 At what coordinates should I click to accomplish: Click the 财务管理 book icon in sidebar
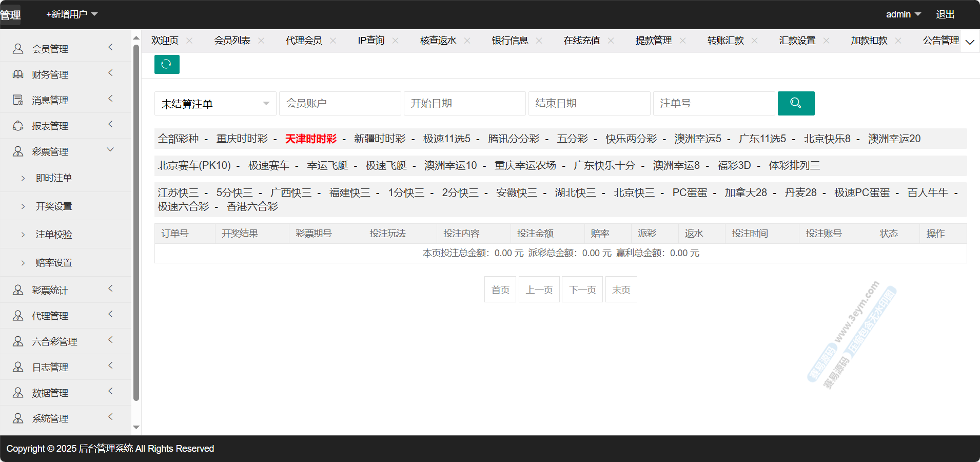point(18,74)
